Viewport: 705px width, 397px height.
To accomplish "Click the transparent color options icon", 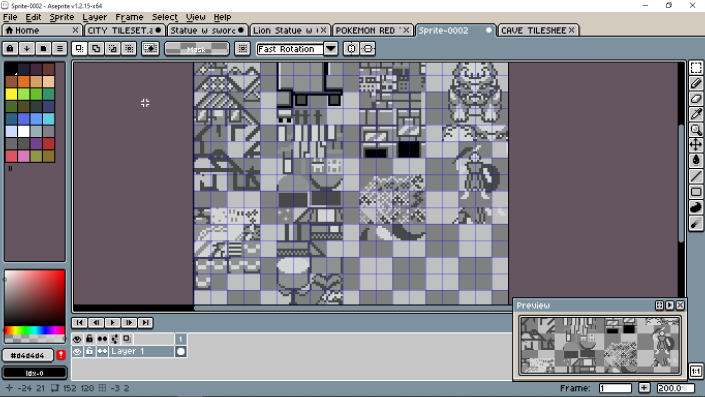I will (x=150, y=48).
